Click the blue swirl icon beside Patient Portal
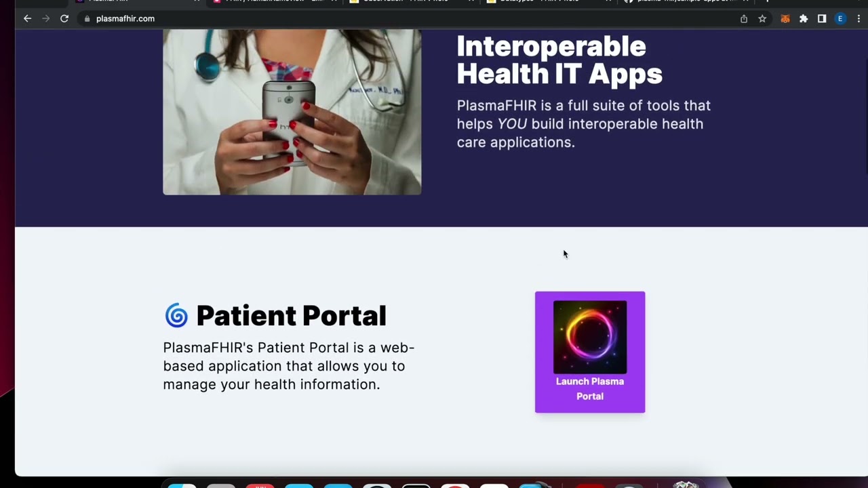Image resolution: width=868 pixels, height=488 pixels. [176, 315]
